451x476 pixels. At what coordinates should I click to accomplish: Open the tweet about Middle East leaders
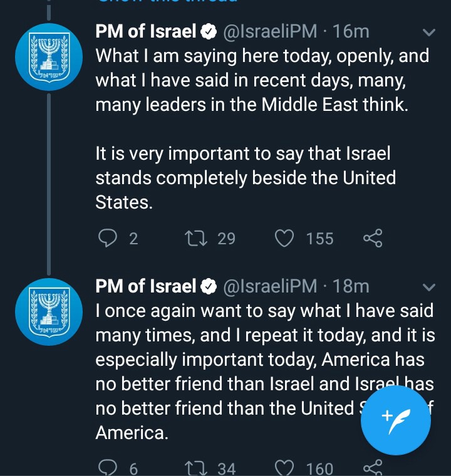point(262,129)
